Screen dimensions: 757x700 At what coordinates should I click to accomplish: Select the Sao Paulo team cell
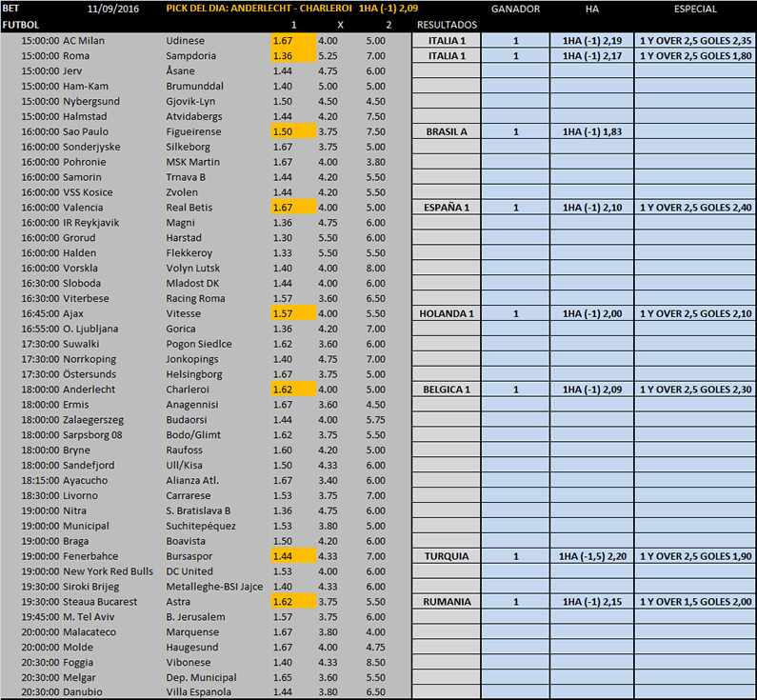point(86,131)
